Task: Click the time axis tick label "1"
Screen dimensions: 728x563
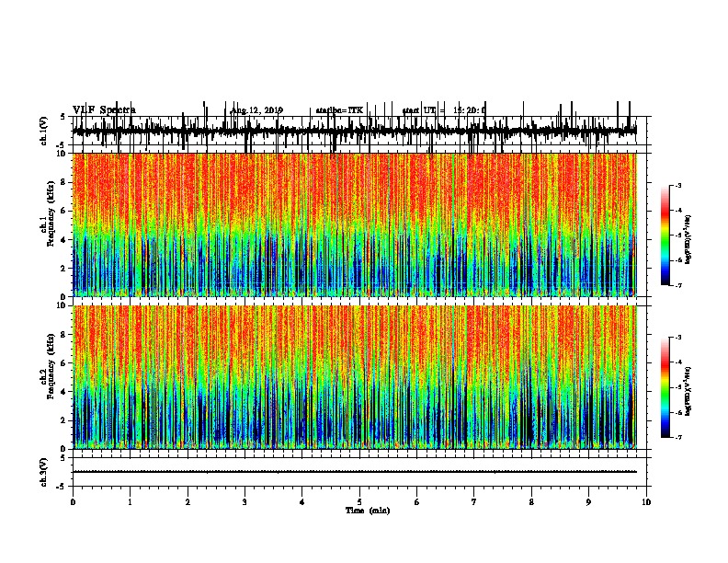Action: [x=130, y=502]
